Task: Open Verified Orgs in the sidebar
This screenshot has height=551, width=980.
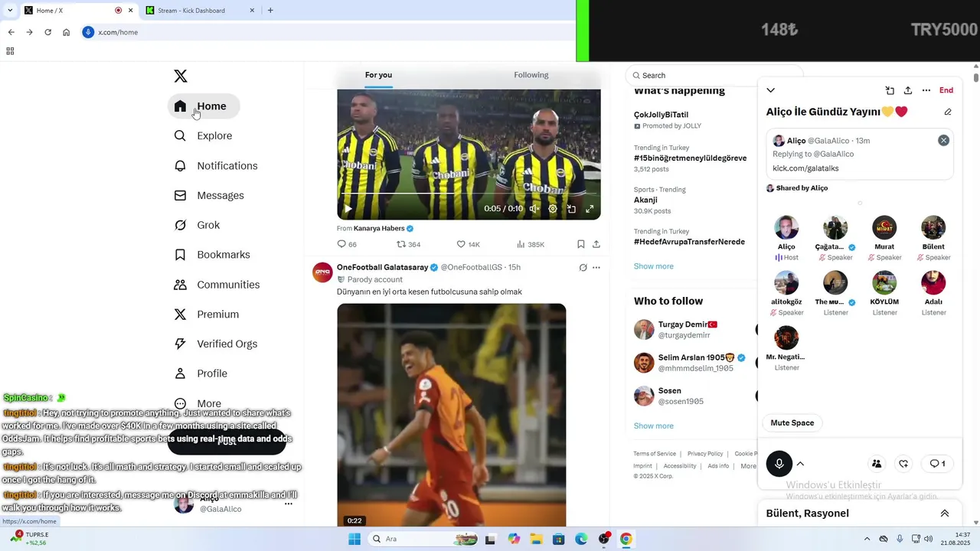Action: pos(217,344)
